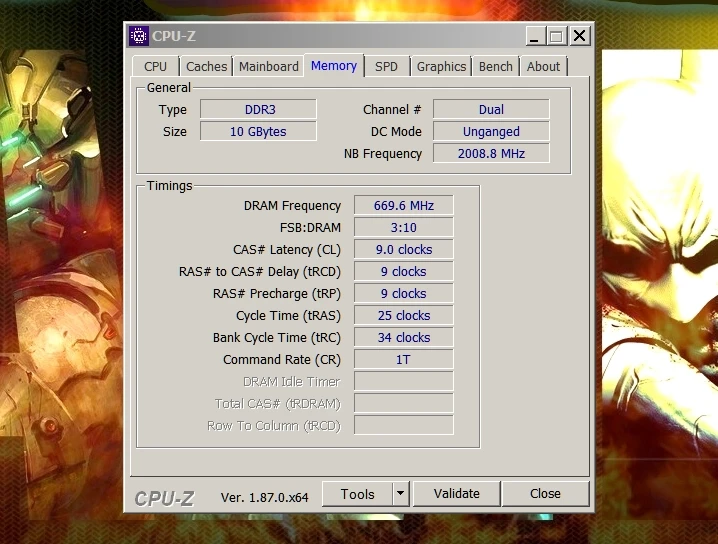Click the 'Channel #' label
The height and width of the screenshot is (544, 718).
(392, 110)
